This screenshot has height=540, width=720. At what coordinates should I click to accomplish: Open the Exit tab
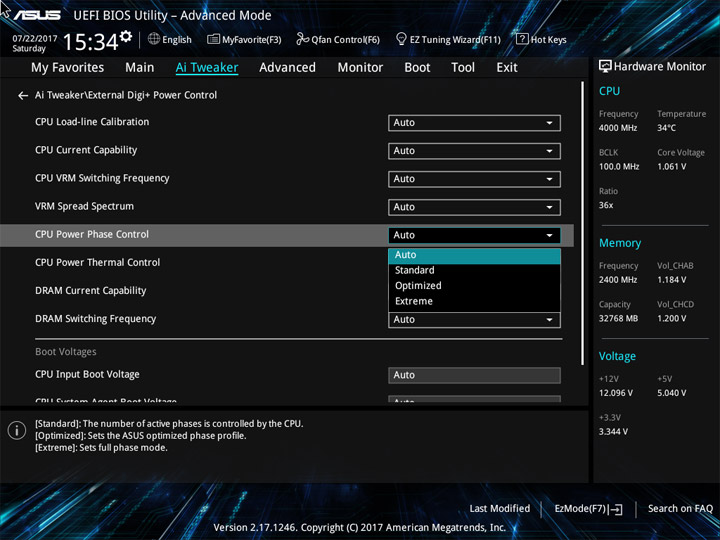(507, 68)
